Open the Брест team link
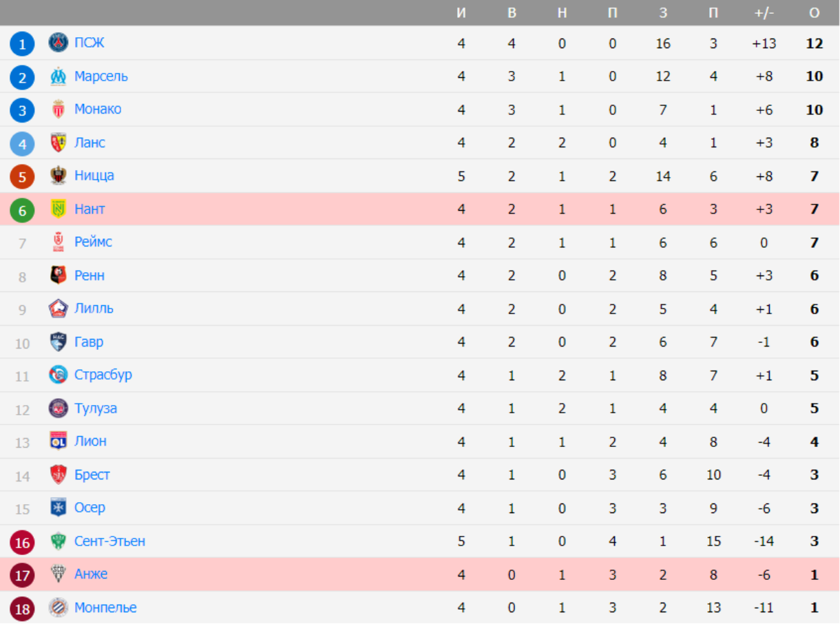Viewport: 840px width, 624px height. (x=92, y=475)
